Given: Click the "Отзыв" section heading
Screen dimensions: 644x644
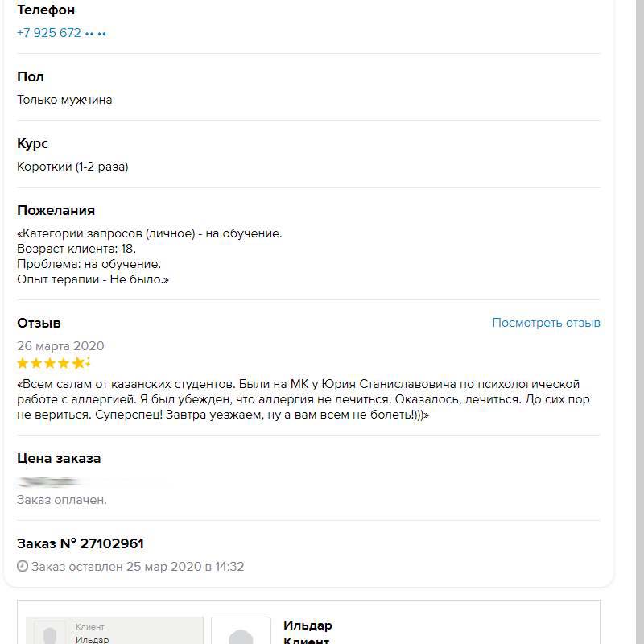Looking at the screenshot, I should click(39, 323).
